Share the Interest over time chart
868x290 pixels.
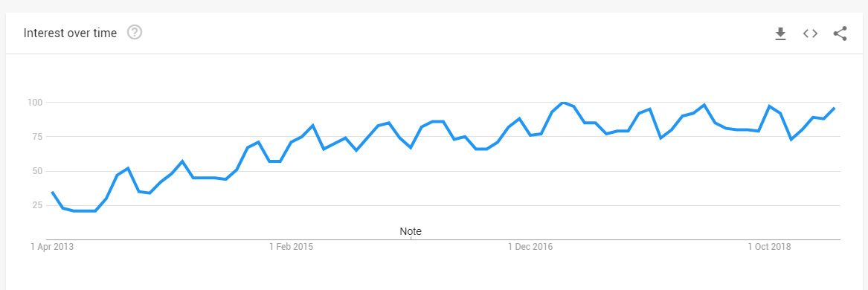(840, 33)
